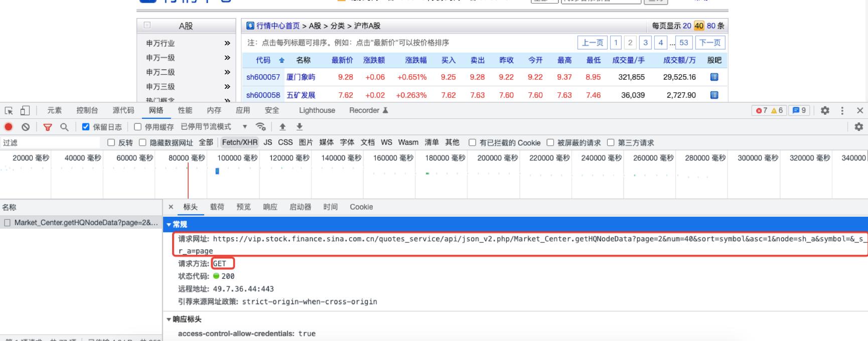Show 80 rows per page
Screen dimensions: 868x341
coord(711,26)
